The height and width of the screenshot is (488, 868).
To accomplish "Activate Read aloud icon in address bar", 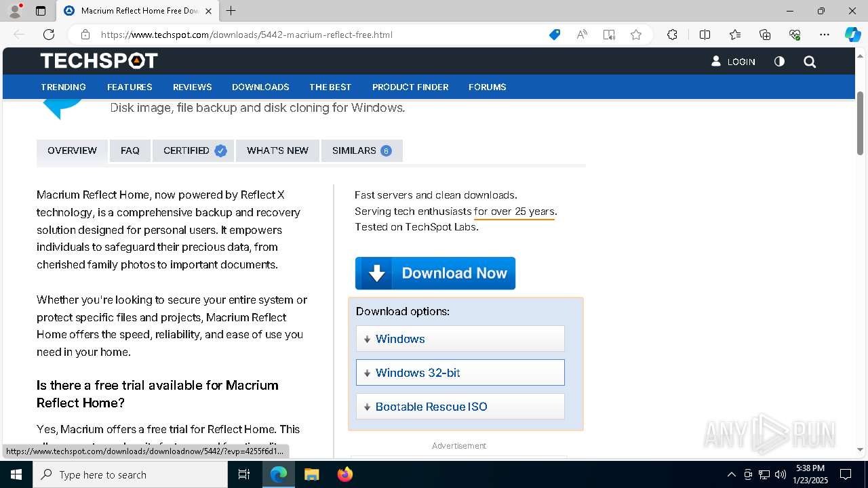I will coord(582,35).
